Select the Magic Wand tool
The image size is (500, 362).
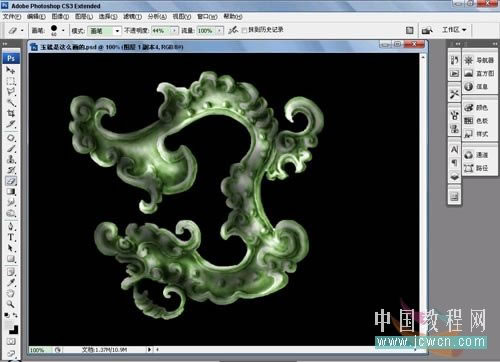11,102
